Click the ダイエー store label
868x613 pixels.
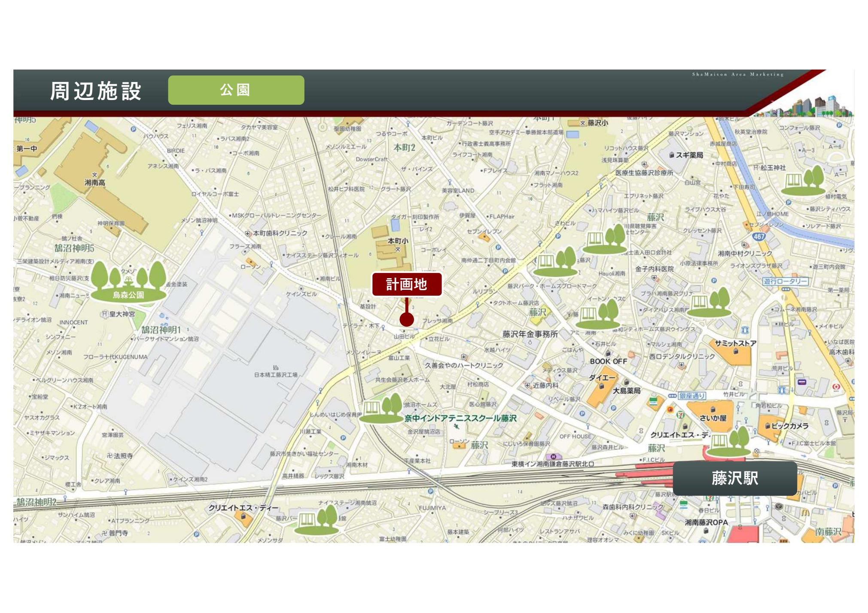(602, 378)
